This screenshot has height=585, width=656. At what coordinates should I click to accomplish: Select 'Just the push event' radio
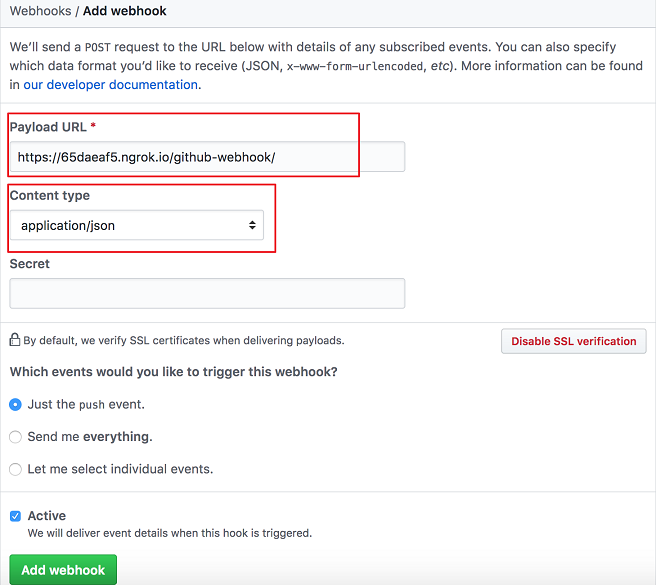tap(15, 404)
